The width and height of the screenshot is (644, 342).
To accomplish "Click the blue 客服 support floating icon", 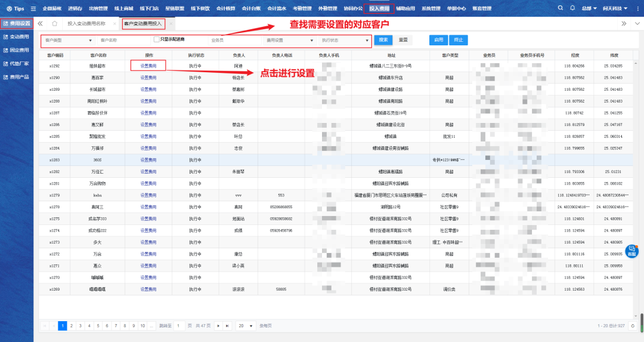I will [631, 251].
